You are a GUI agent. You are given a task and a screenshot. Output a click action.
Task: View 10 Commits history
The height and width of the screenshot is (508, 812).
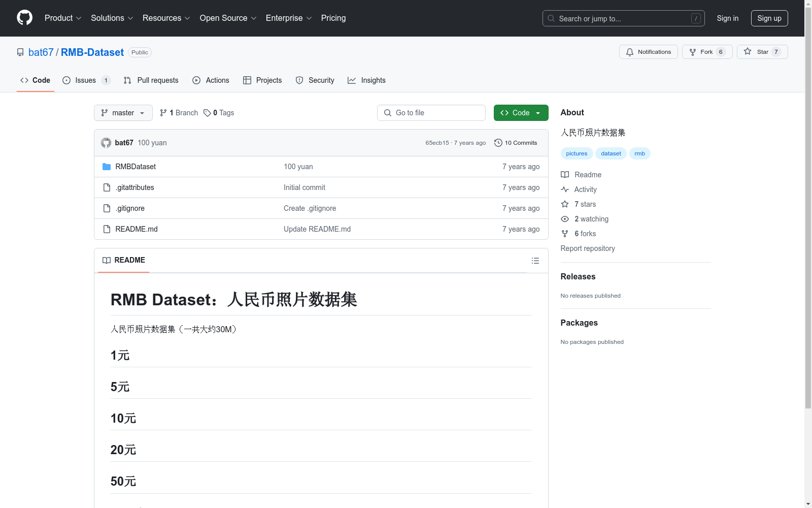click(516, 143)
